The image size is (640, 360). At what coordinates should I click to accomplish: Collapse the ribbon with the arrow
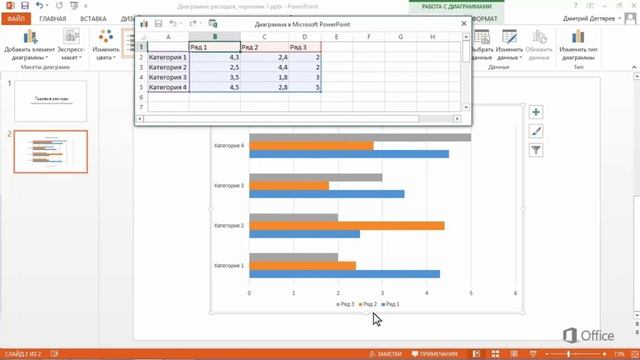(634, 67)
